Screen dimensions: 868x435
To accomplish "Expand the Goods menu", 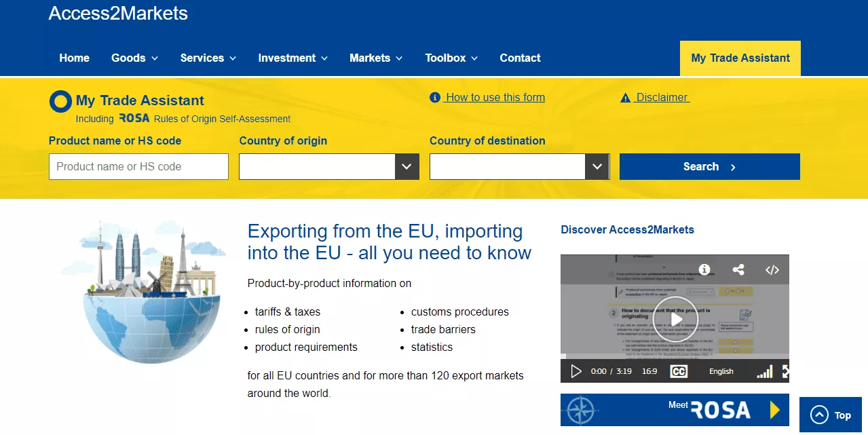I will click(x=134, y=58).
